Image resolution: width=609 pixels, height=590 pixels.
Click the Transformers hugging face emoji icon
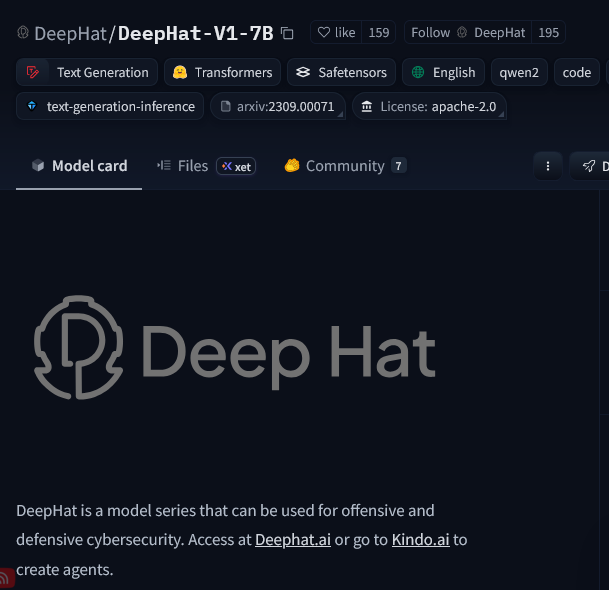coord(180,72)
